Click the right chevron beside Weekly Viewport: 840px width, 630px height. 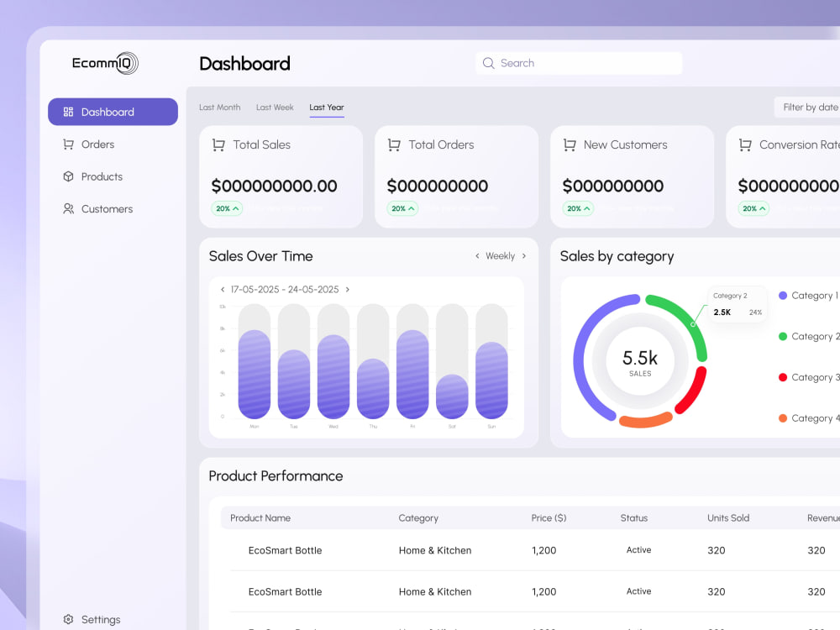coord(524,256)
